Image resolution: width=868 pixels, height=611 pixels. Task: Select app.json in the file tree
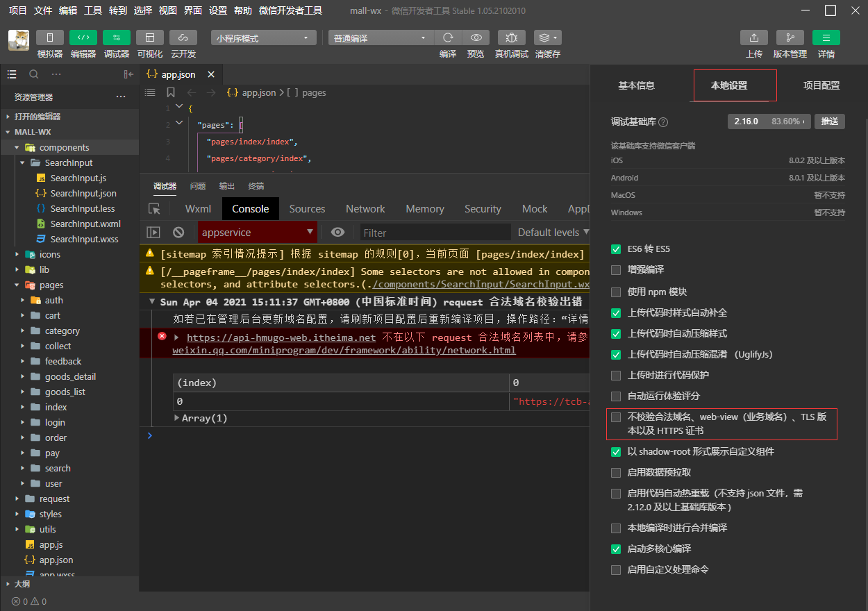(x=56, y=560)
